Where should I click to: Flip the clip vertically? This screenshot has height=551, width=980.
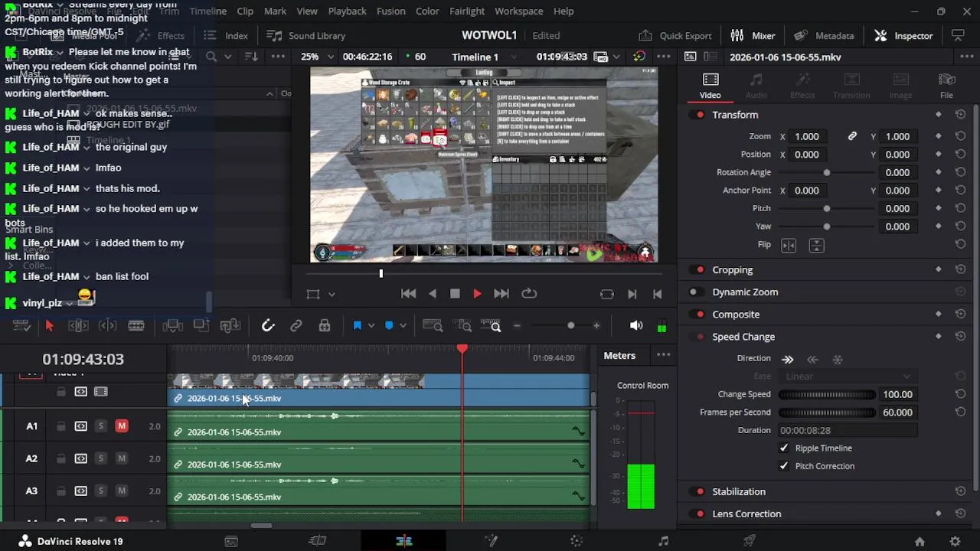pyautogui.click(x=816, y=245)
